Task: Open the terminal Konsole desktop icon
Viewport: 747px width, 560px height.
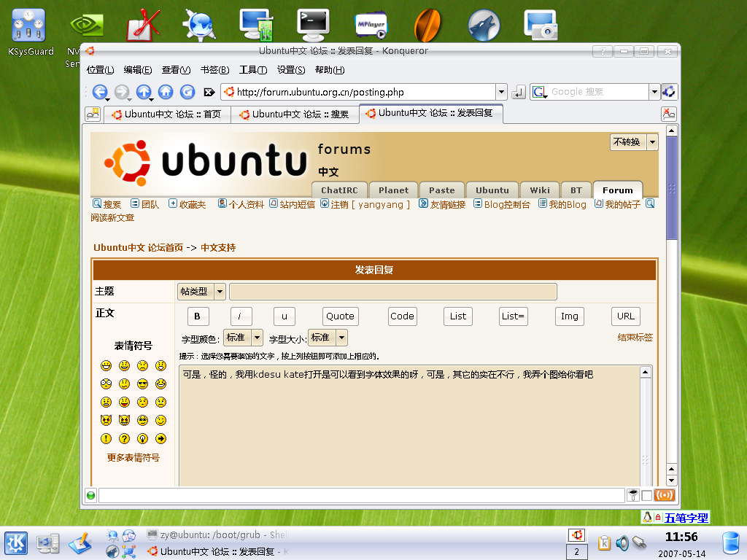Action: pyautogui.click(x=313, y=25)
